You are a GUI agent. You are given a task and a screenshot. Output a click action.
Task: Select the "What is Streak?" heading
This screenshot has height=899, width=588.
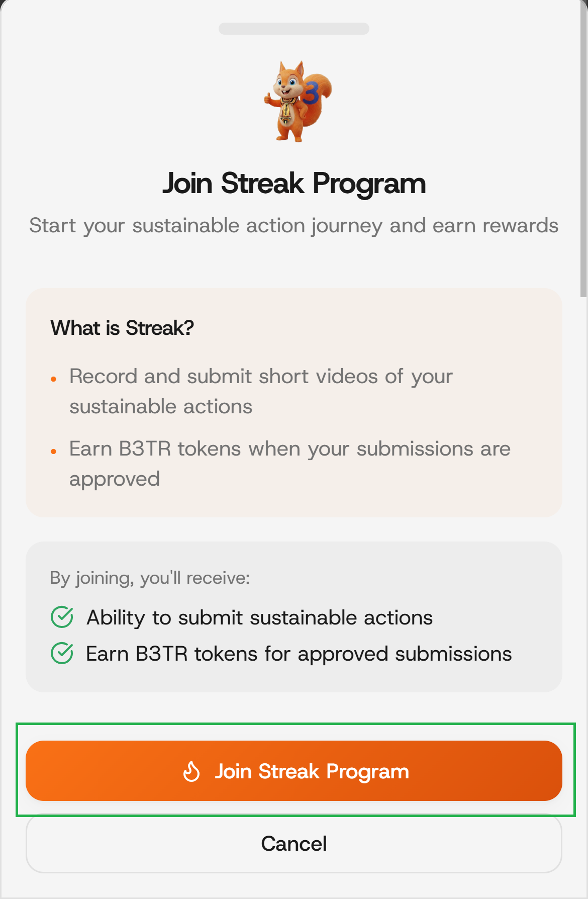tap(122, 328)
